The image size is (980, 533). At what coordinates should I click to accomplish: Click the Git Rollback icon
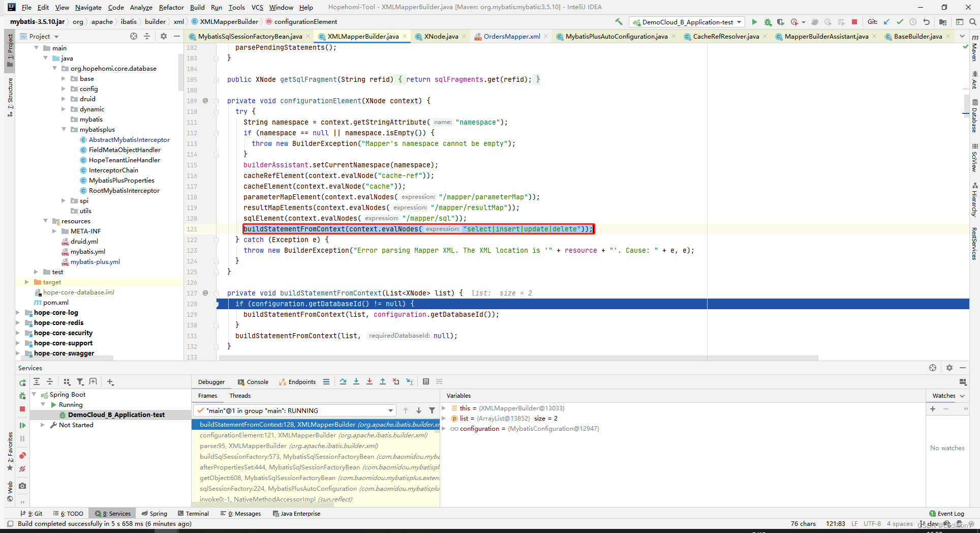click(x=927, y=22)
